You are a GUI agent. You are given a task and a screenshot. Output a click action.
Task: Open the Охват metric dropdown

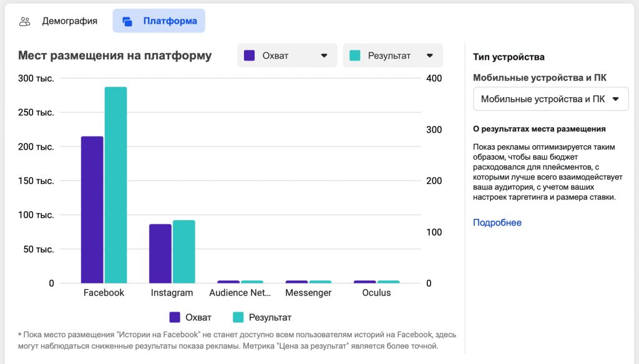(x=287, y=55)
